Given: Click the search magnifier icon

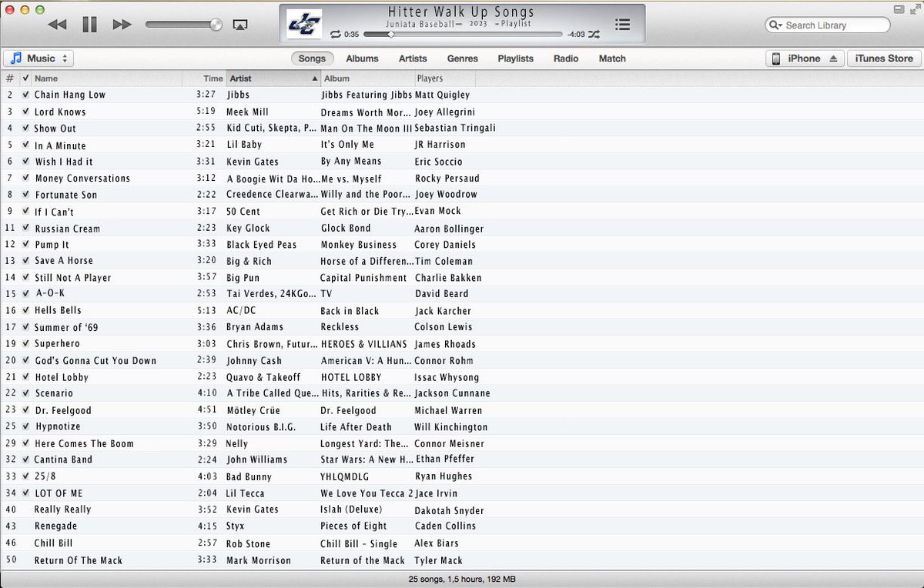Looking at the screenshot, I should coord(775,25).
